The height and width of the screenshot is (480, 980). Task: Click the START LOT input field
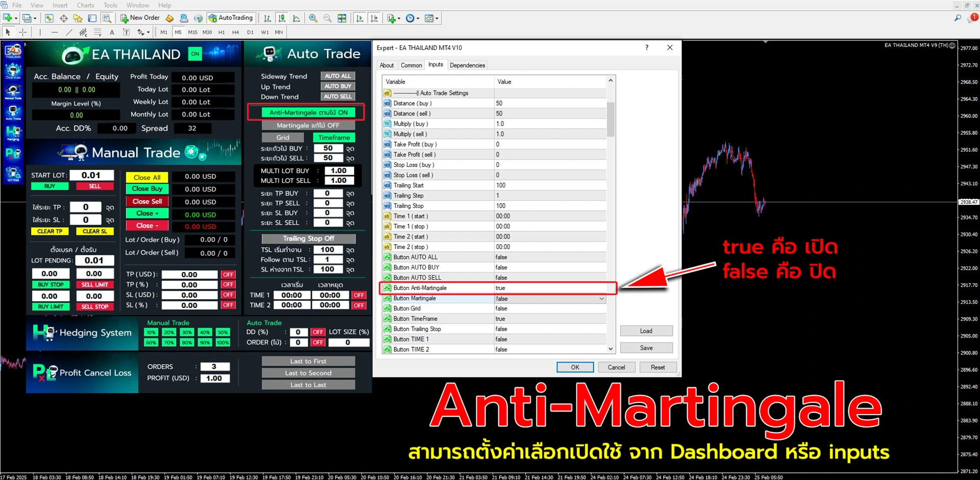(x=91, y=175)
